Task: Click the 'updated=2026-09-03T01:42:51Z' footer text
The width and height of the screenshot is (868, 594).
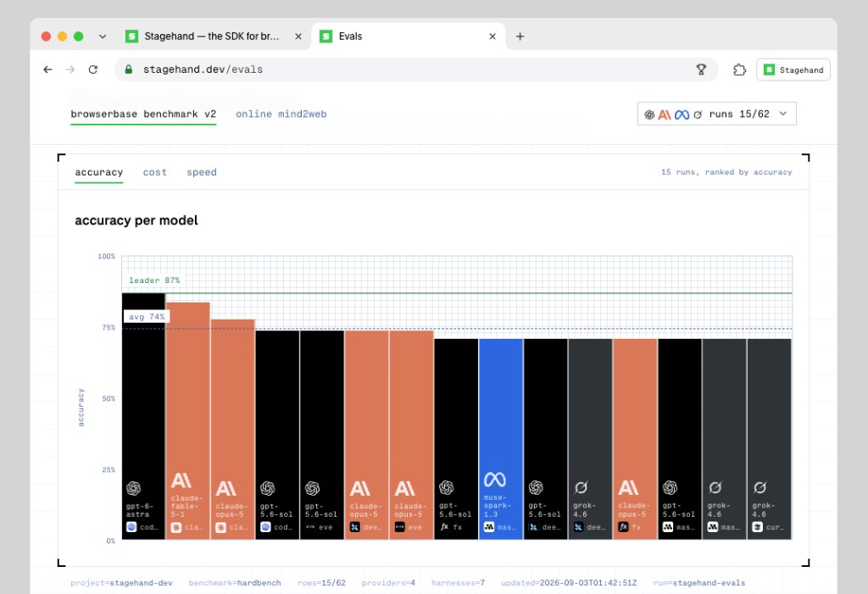Action: click(569, 583)
